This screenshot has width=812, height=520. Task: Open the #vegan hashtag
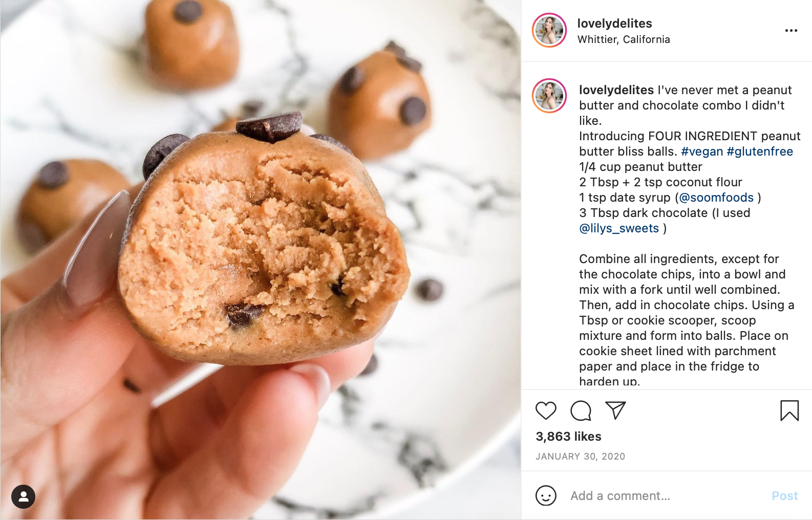[702, 151]
